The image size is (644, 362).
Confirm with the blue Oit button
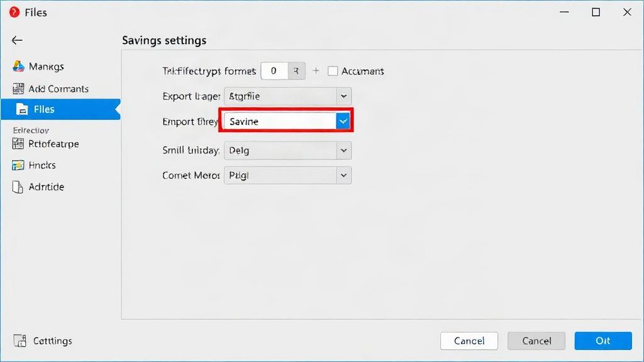603,341
